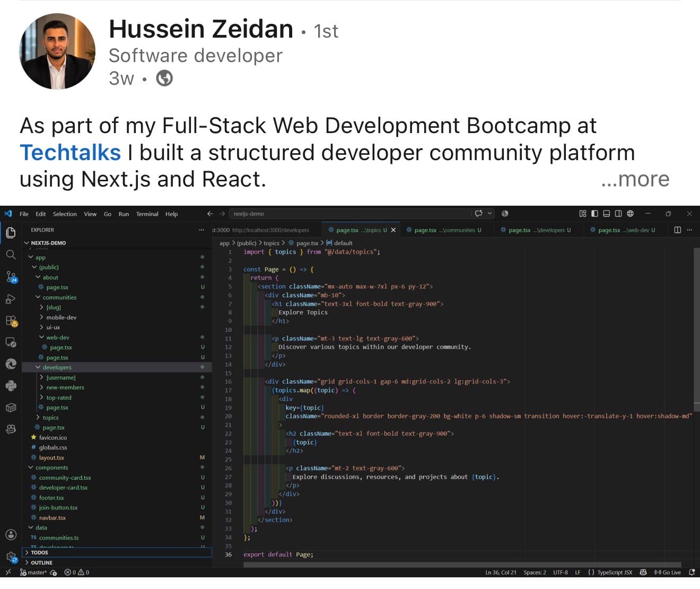700x589 pixels.
Task: Open the Selection menu
Action: (65, 214)
